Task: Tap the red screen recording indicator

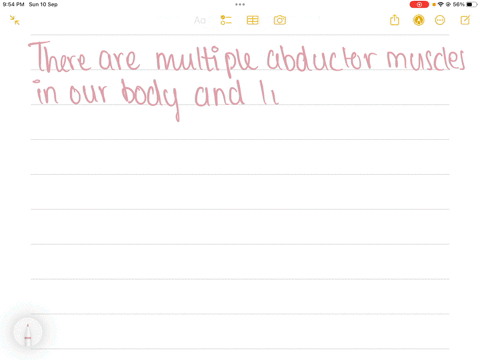Action: tap(419, 4)
